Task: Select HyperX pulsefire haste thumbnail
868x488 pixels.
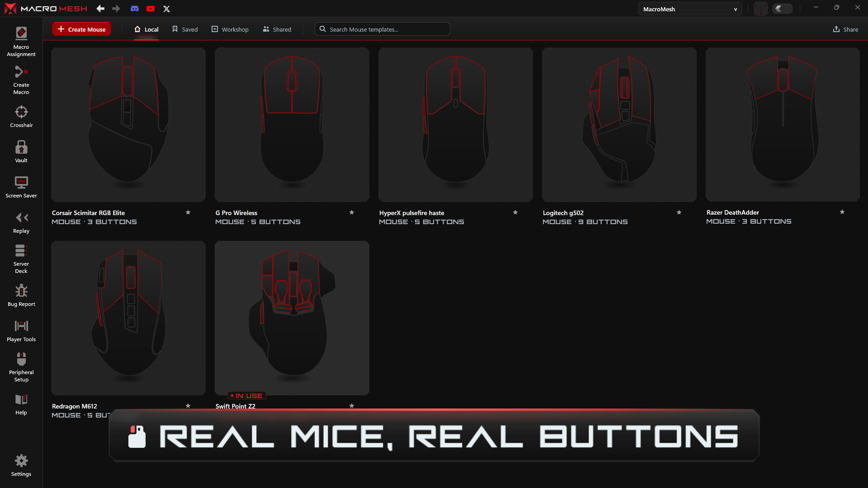Action: click(456, 125)
